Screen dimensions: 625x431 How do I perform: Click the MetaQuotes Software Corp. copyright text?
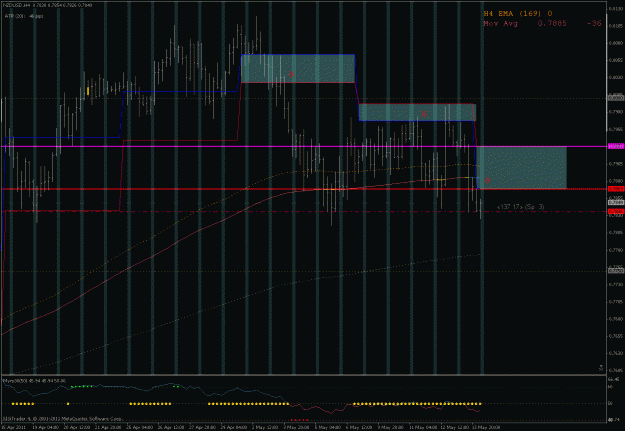[x=62, y=419]
